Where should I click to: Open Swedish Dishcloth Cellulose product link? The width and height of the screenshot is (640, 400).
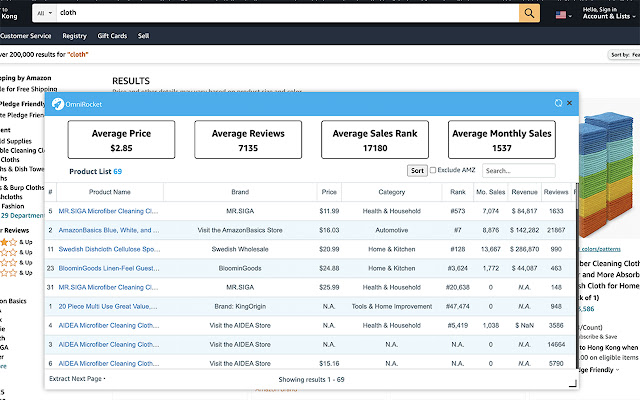pos(109,249)
